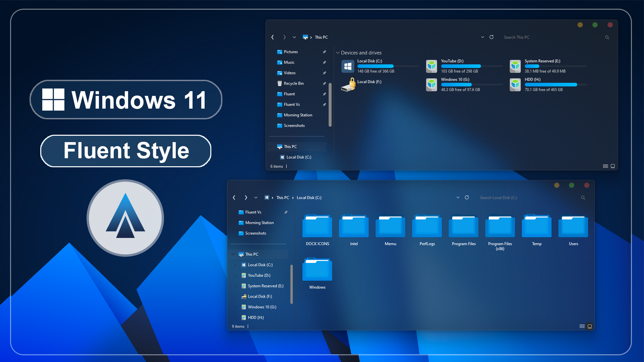
Task: Open the DOCK ICONS folder
Action: (x=317, y=226)
